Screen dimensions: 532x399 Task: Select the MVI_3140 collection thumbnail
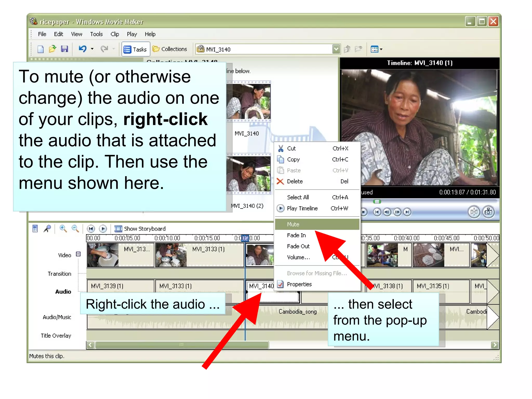248,102
